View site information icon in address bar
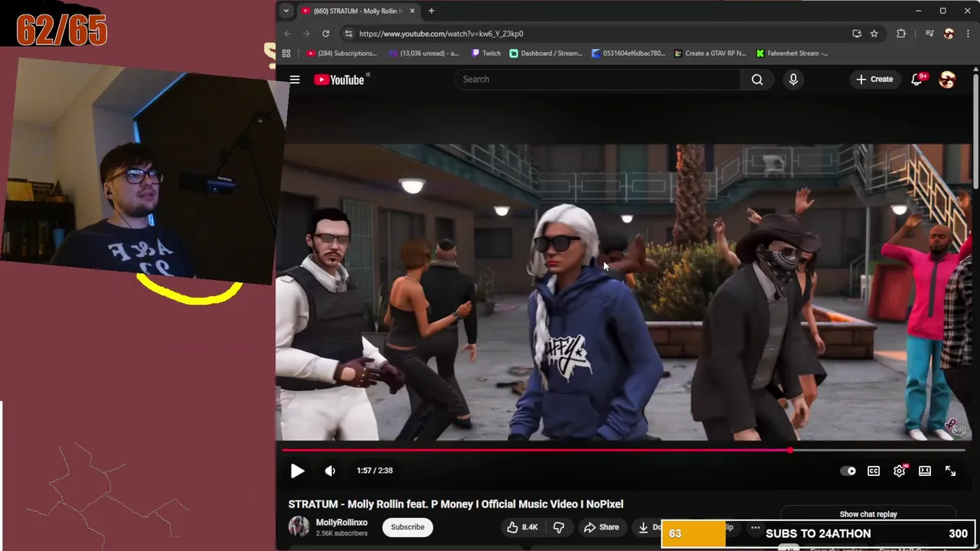 click(349, 34)
